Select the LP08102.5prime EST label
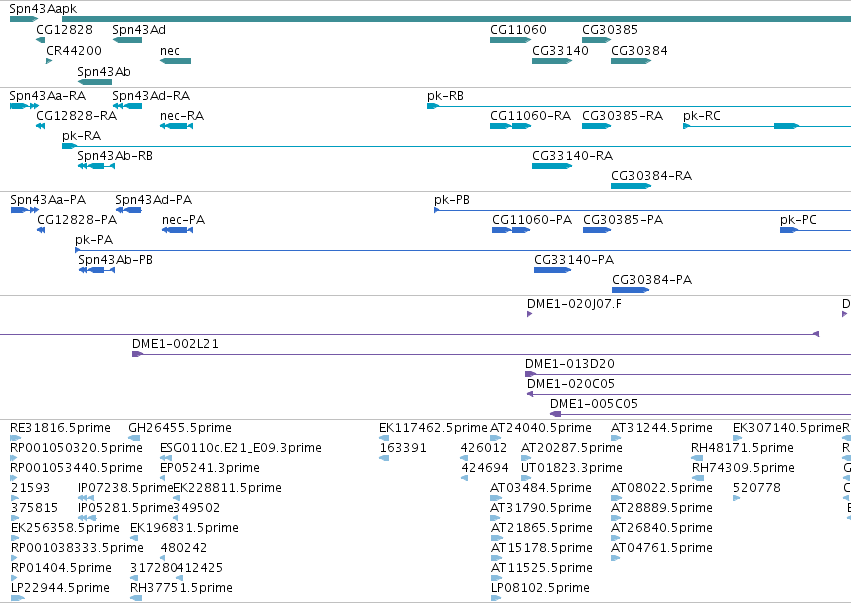851x603 pixels. (x=541, y=589)
